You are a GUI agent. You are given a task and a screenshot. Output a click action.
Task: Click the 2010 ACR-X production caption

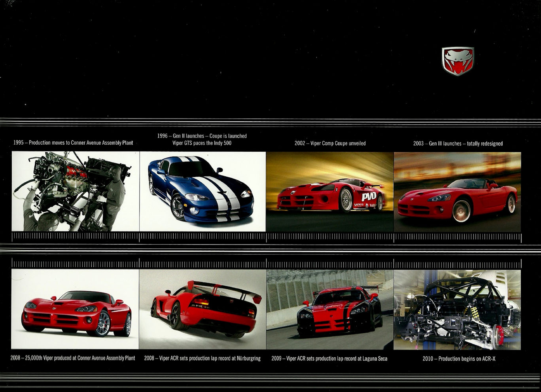coord(459,359)
